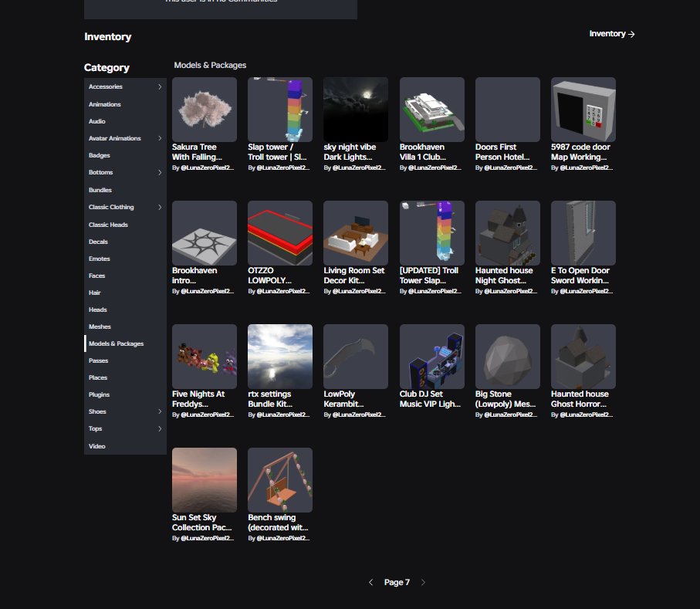
Task: Expand the Shoes category chevron
Action: [x=160, y=411]
